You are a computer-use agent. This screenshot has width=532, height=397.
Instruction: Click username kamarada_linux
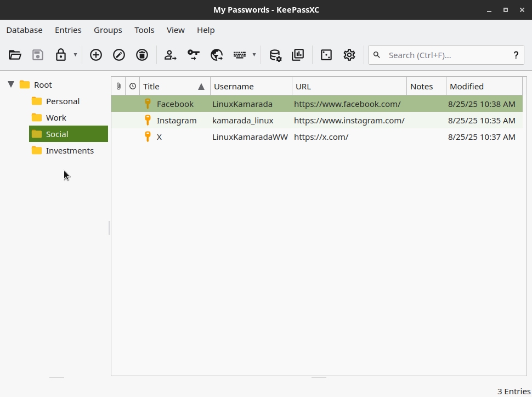[x=243, y=121]
